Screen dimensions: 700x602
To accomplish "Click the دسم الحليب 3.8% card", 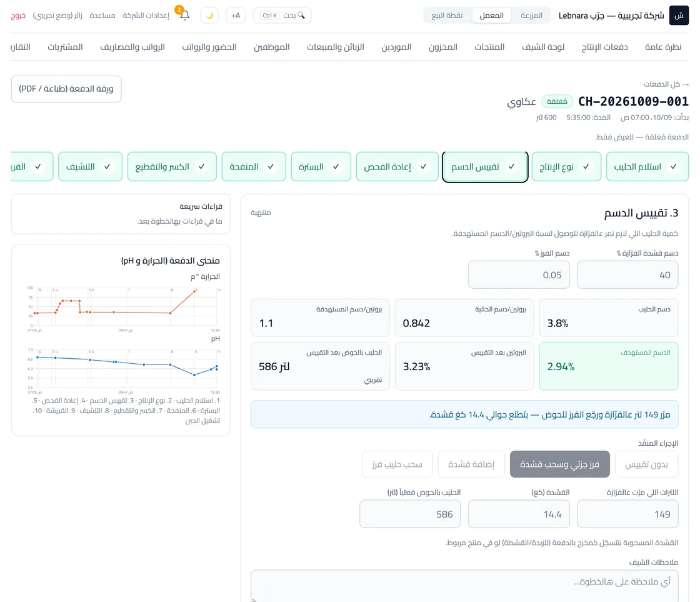I will coord(609,318).
